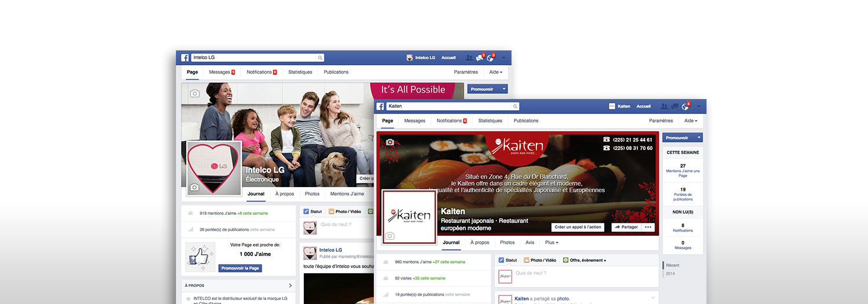The image size is (868, 304).
Task: Click Facebook logo in Kaiten window
Action: [381, 107]
